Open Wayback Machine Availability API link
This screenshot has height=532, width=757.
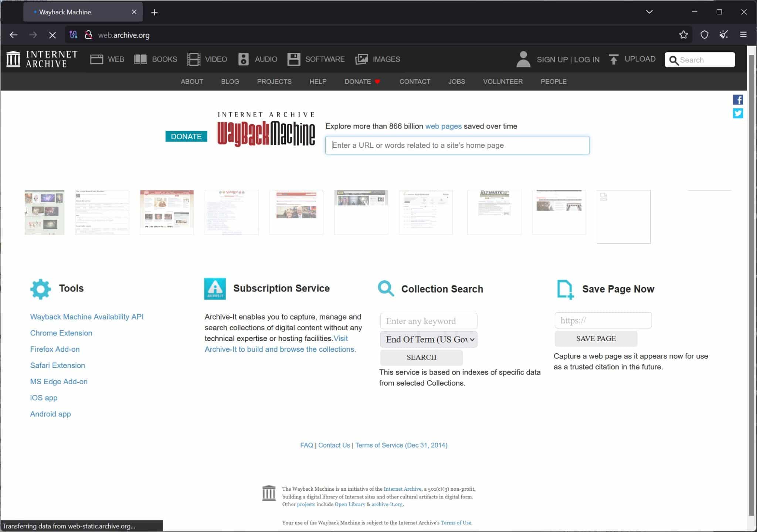coord(87,317)
